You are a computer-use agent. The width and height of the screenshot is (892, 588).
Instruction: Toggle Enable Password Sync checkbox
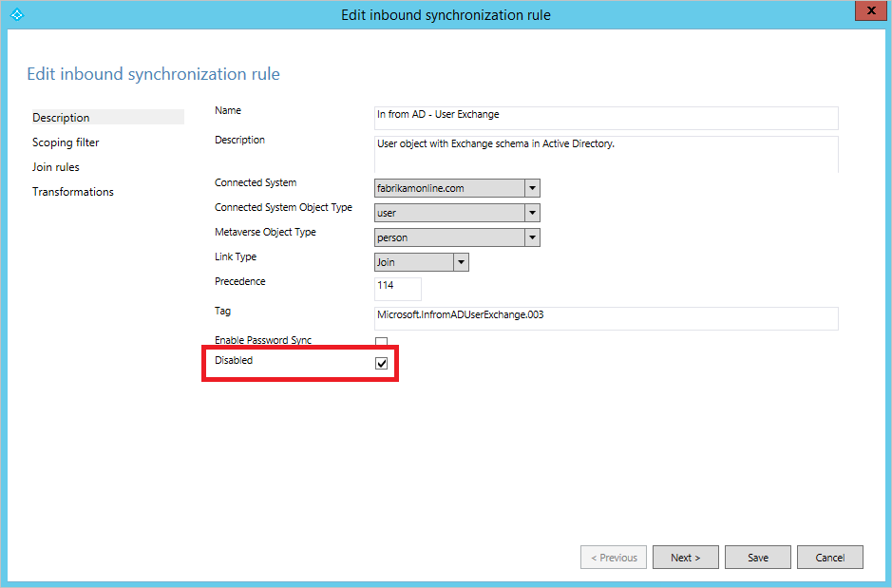381,341
